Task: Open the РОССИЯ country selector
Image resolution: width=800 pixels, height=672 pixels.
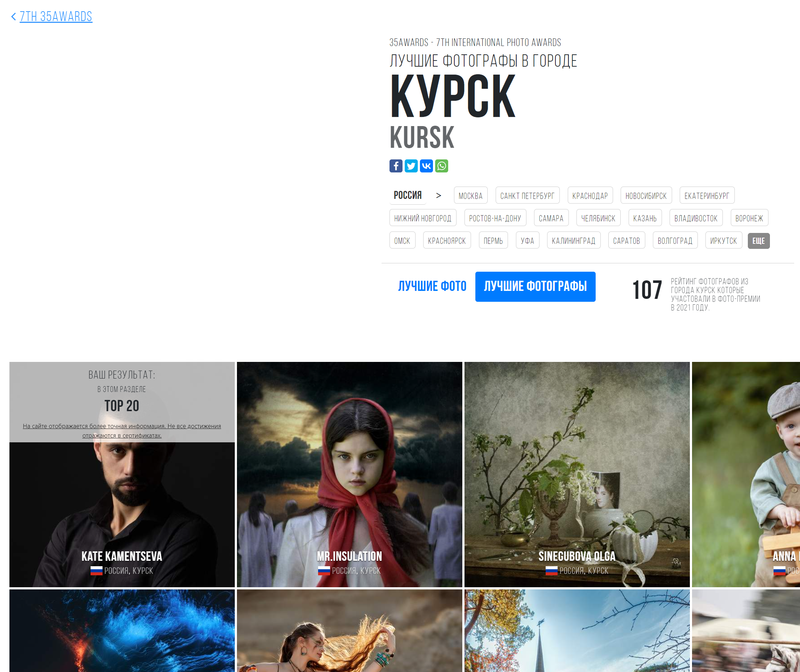Action: point(407,195)
